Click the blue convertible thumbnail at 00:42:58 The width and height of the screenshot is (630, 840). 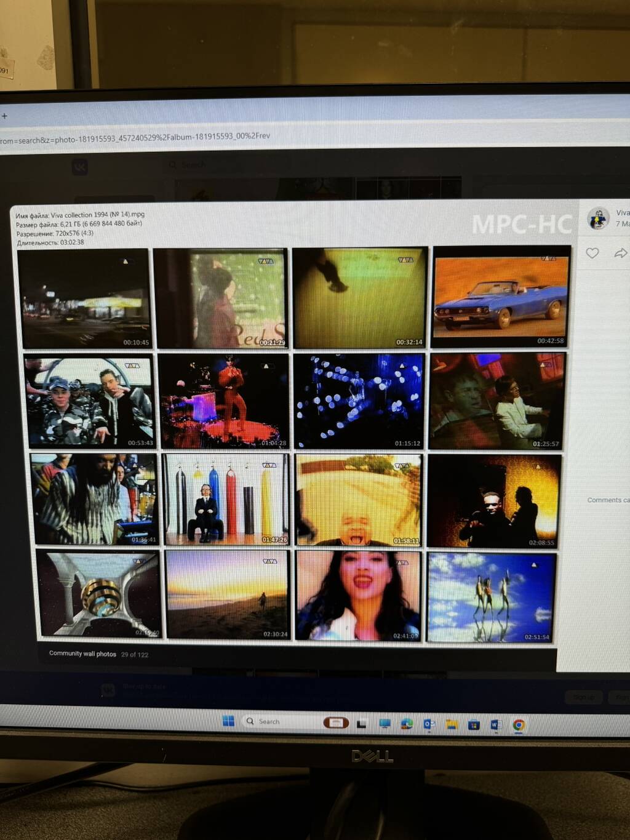[501, 298]
